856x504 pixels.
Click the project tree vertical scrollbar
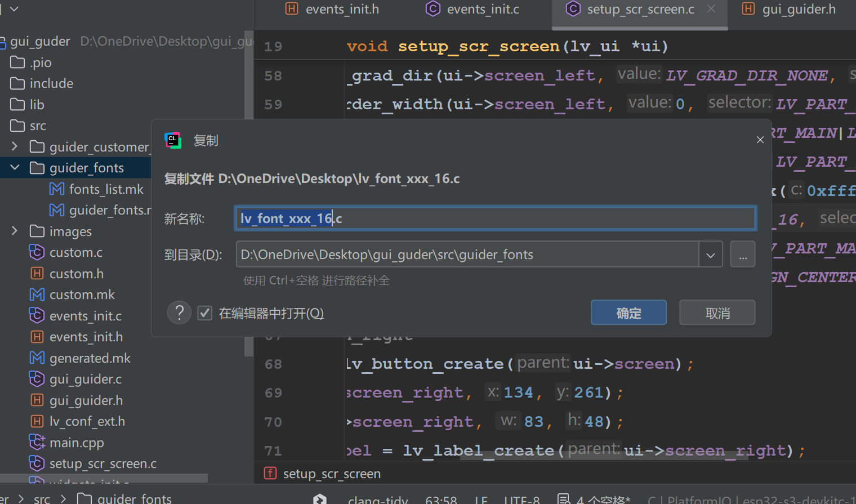pyautogui.click(x=249, y=194)
